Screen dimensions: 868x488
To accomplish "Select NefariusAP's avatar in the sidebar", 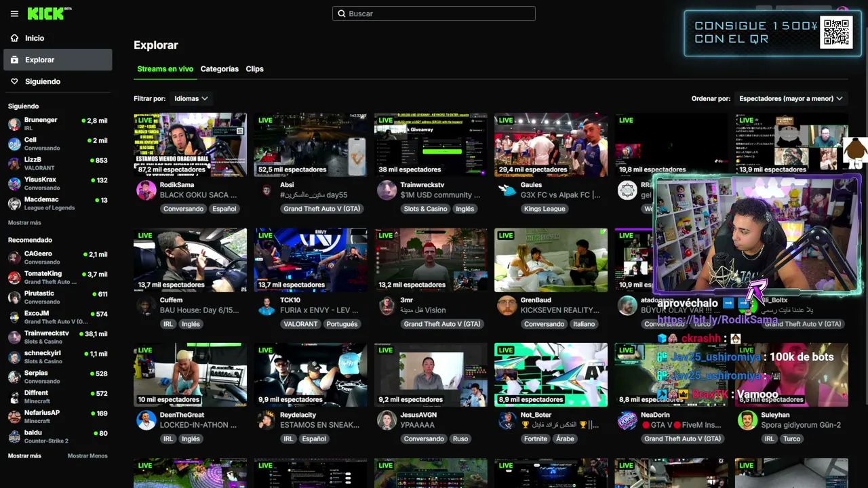I will click(14, 417).
